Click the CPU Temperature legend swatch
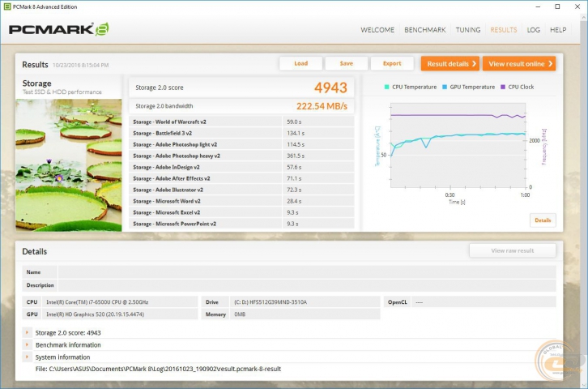Viewport: 588px width, 389px height. [386, 87]
